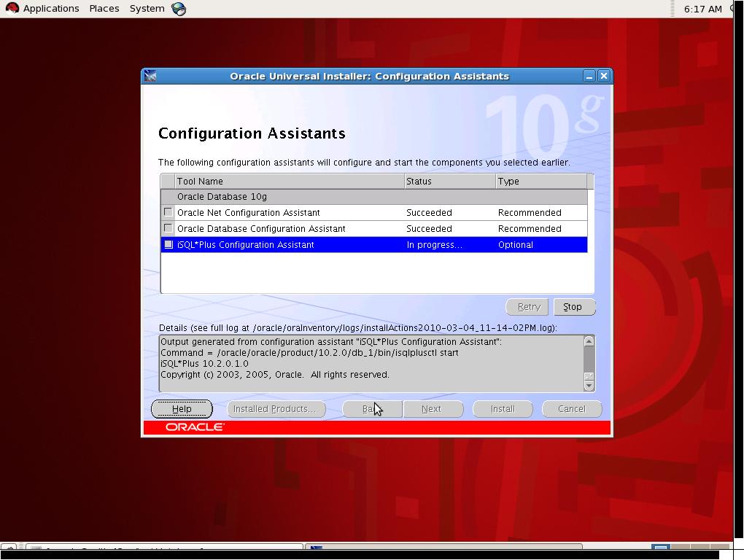The width and height of the screenshot is (744, 560).
Task: Click details log scroll up arrow
Action: click(589, 341)
